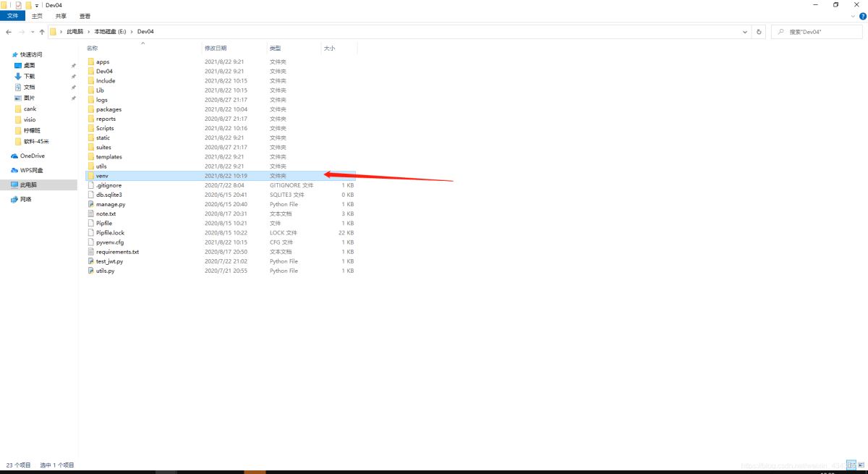
Task: Expand the ribbon with the chevron
Action: [854, 15]
